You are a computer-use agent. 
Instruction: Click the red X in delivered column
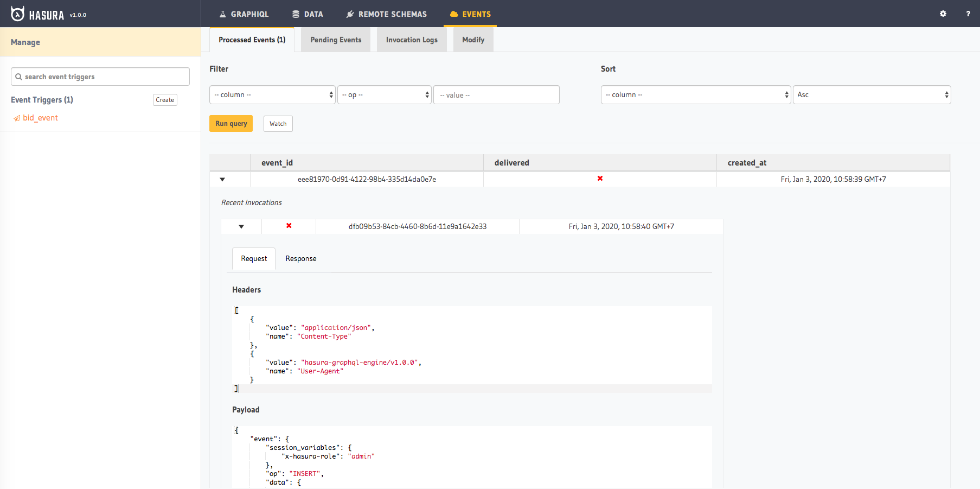pos(600,179)
